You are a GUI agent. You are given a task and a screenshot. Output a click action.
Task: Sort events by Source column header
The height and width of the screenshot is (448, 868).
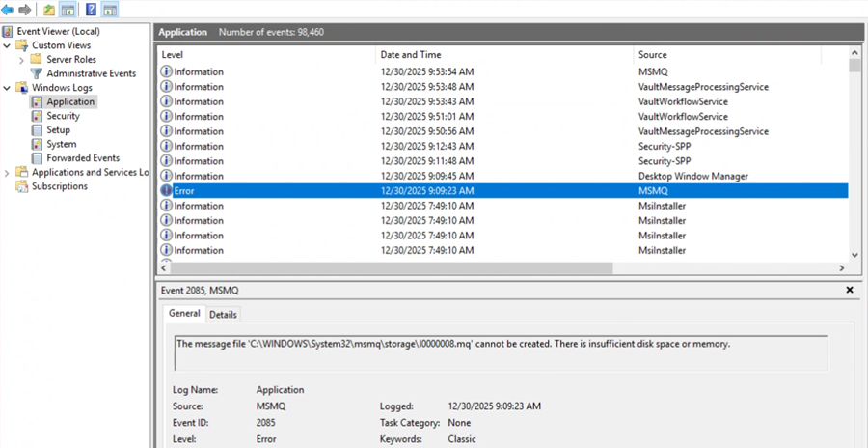[727, 55]
